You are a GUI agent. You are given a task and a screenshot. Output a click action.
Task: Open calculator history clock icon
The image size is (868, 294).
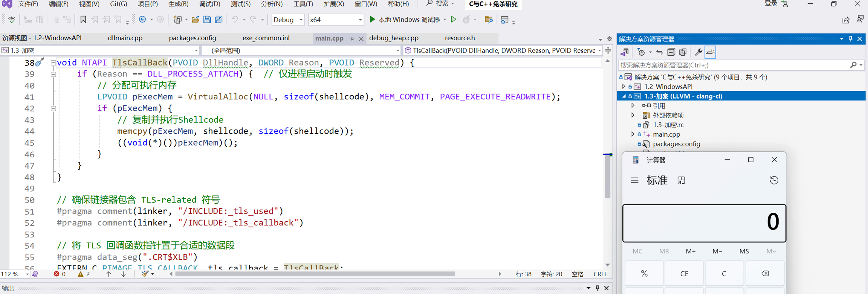pos(774,180)
